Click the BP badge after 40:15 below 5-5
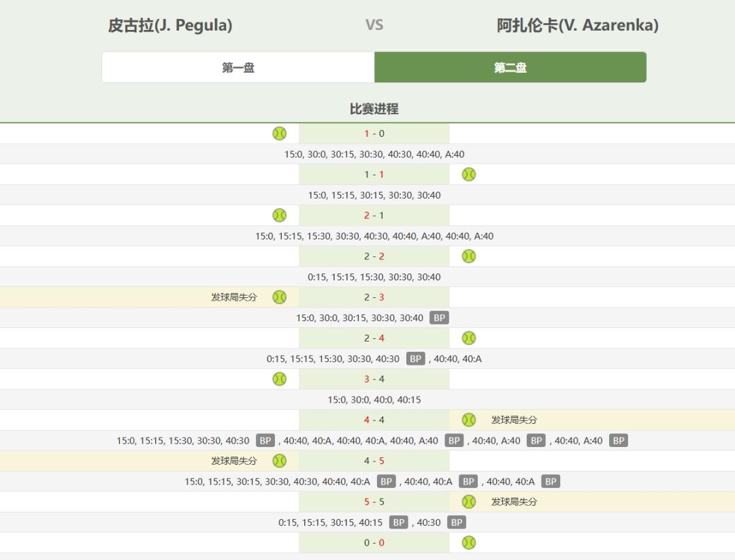Viewport: 735px width, 560px height. click(x=399, y=523)
